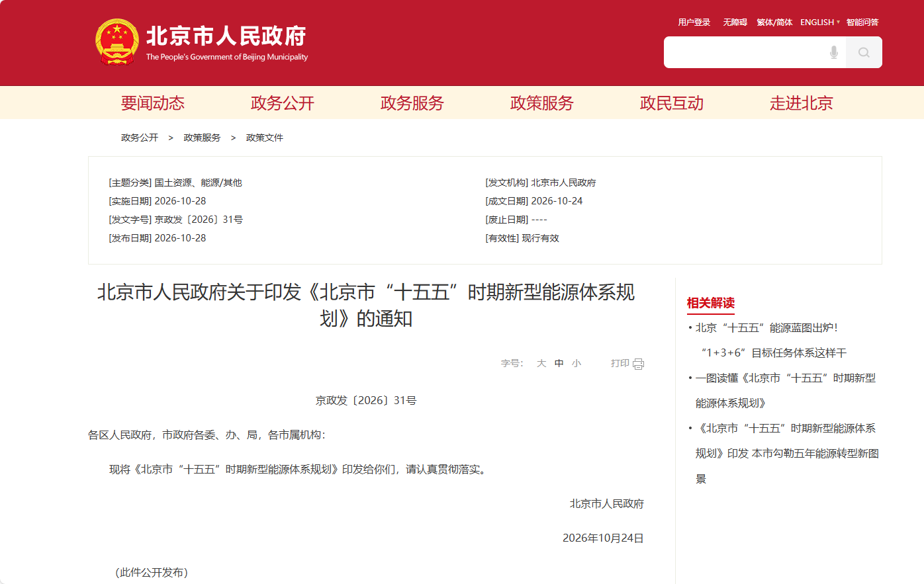Click the （此件公开发布） note

[x=152, y=572]
